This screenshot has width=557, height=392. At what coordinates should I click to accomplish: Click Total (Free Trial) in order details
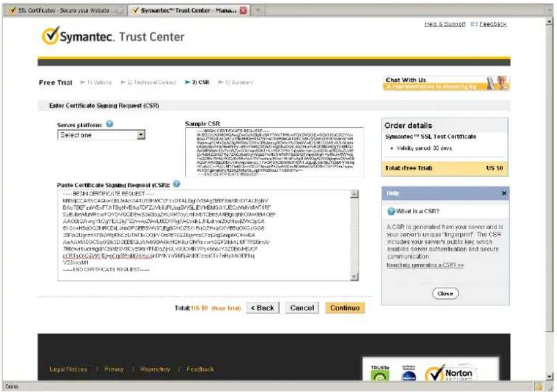(408, 168)
